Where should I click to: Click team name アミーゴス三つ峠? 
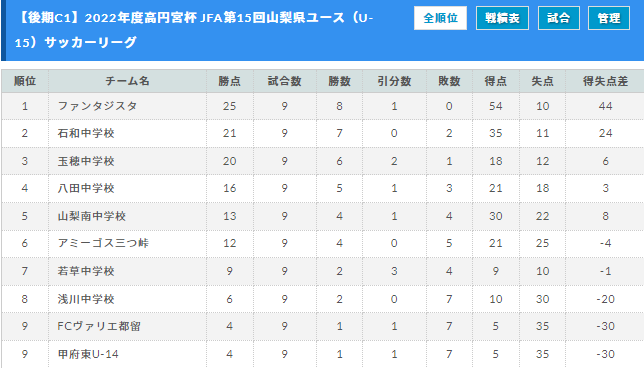click(103, 243)
